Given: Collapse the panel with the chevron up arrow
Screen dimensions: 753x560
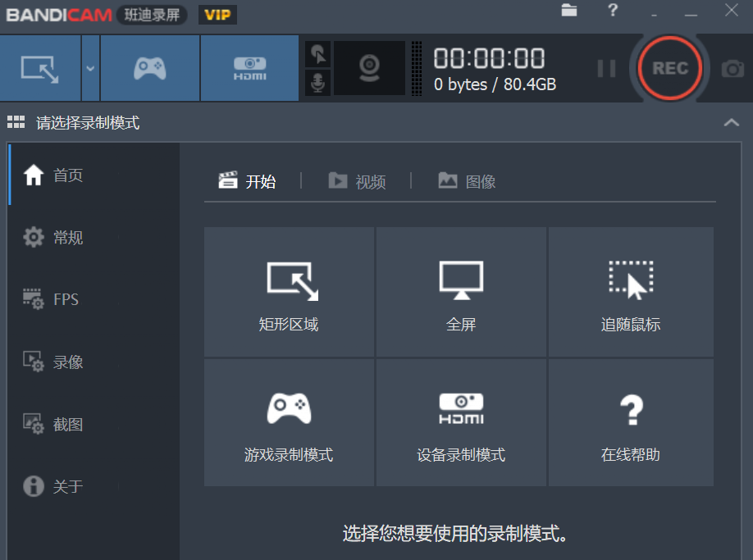Looking at the screenshot, I should (x=732, y=122).
